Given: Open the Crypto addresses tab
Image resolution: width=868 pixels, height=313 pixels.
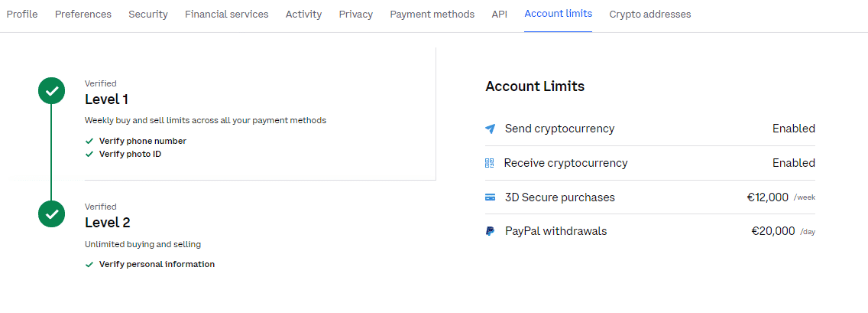Looking at the screenshot, I should pyautogui.click(x=649, y=15).
